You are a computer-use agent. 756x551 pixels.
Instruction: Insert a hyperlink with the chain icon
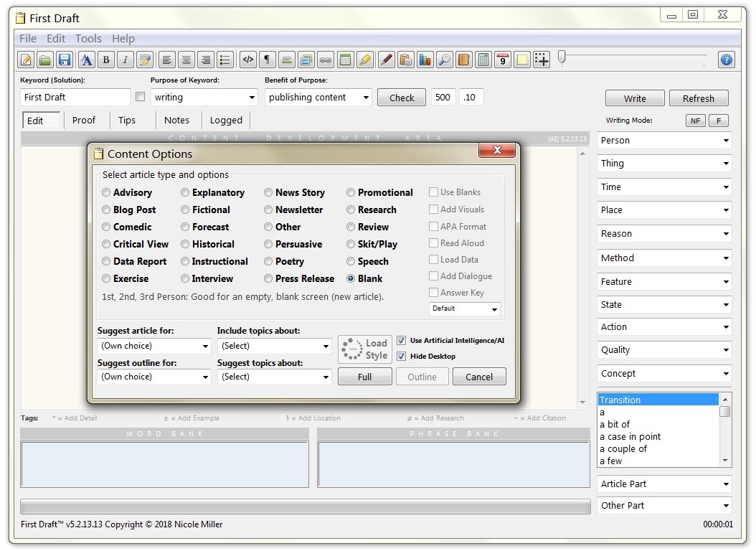pyautogui.click(x=326, y=60)
